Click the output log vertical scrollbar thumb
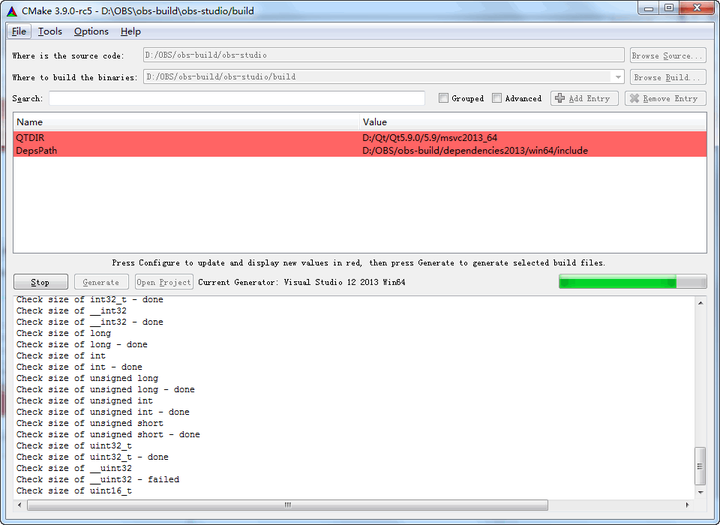The width and height of the screenshot is (720, 525). point(700,466)
